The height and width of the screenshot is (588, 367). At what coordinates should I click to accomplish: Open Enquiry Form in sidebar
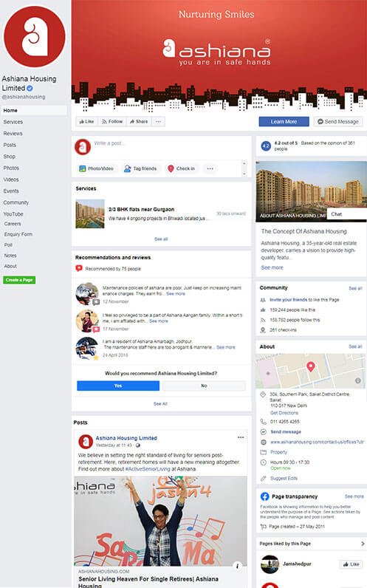18,234
